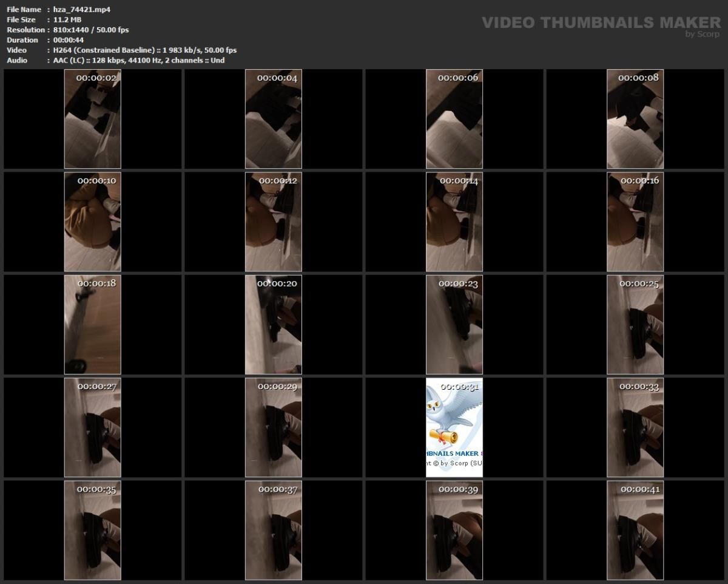The height and width of the screenshot is (584, 728).
Task: Click the 'MBNAILS MAKER' text on the logo thumbnail
Action: pos(452,452)
